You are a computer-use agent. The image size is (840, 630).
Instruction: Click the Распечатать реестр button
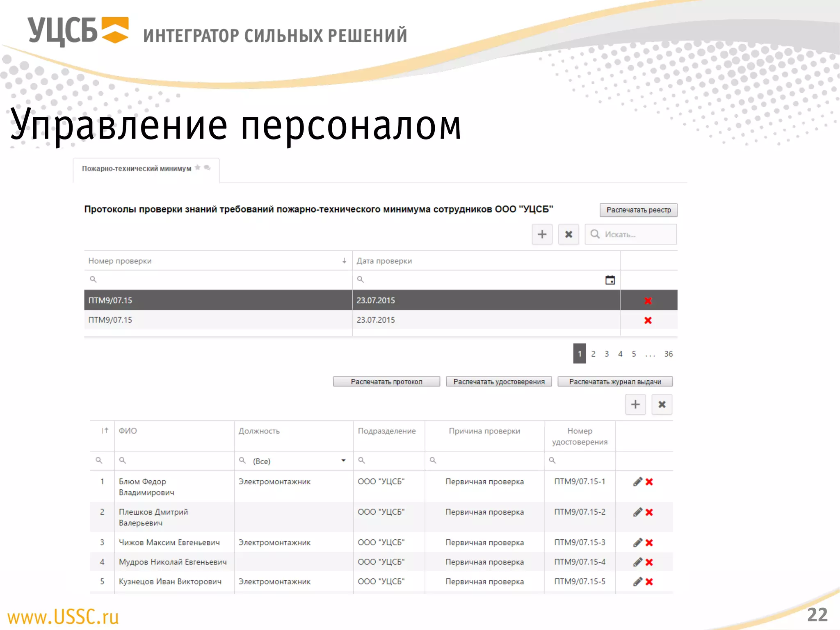pos(639,210)
